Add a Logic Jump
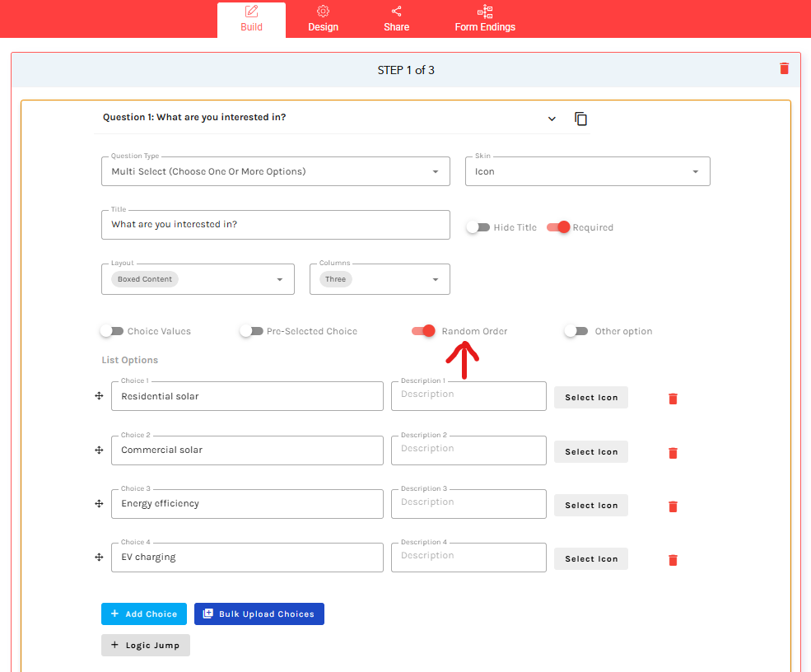This screenshot has width=811, height=672. [146, 645]
